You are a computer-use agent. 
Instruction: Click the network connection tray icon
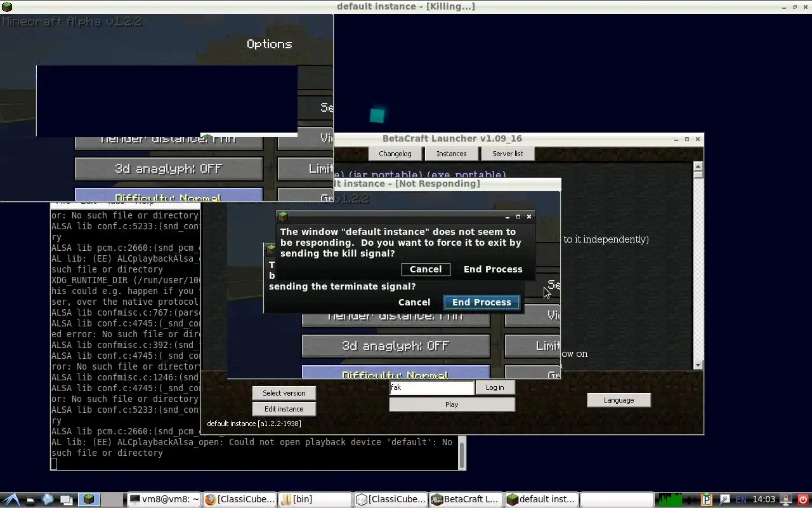[x=724, y=500]
